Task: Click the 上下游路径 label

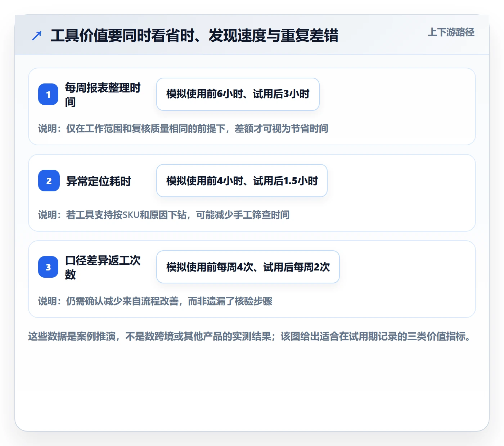Action: click(x=451, y=32)
